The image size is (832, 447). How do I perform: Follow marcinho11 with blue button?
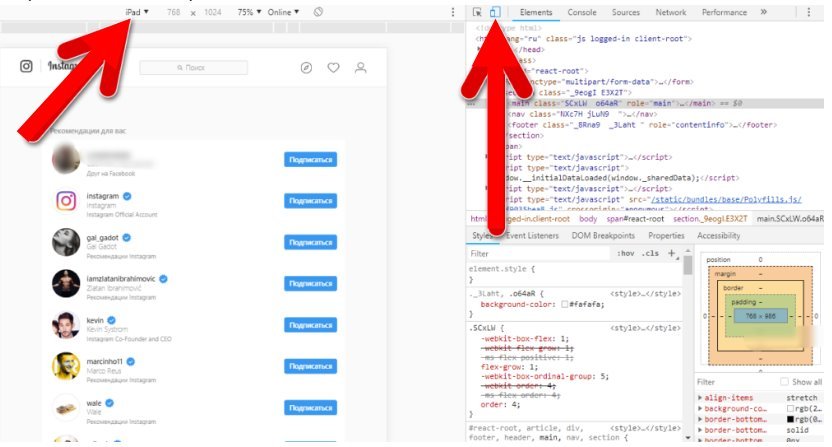click(x=310, y=366)
